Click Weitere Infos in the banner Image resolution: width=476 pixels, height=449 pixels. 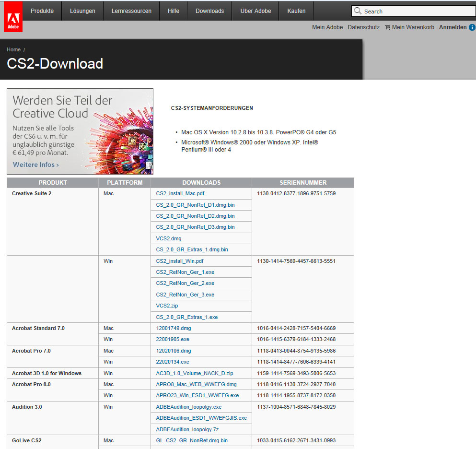(36, 165)
